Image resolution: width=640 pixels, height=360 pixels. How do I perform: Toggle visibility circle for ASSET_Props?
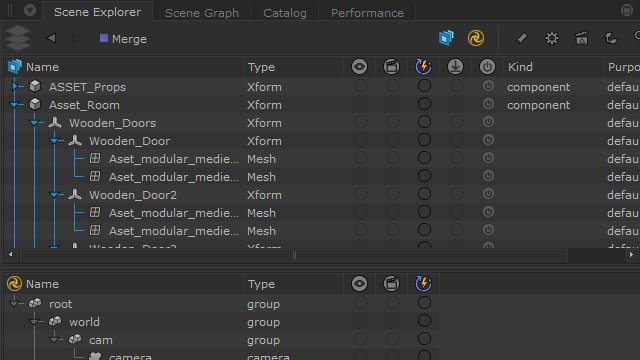(x=360, y=86)
